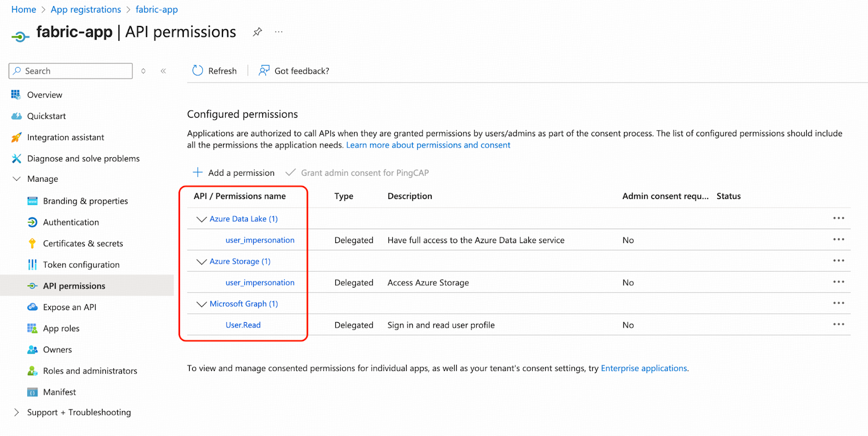Screen dimensions: 868x436
Task: Collapse the Azure Storage permissions group
Action: 201,261
